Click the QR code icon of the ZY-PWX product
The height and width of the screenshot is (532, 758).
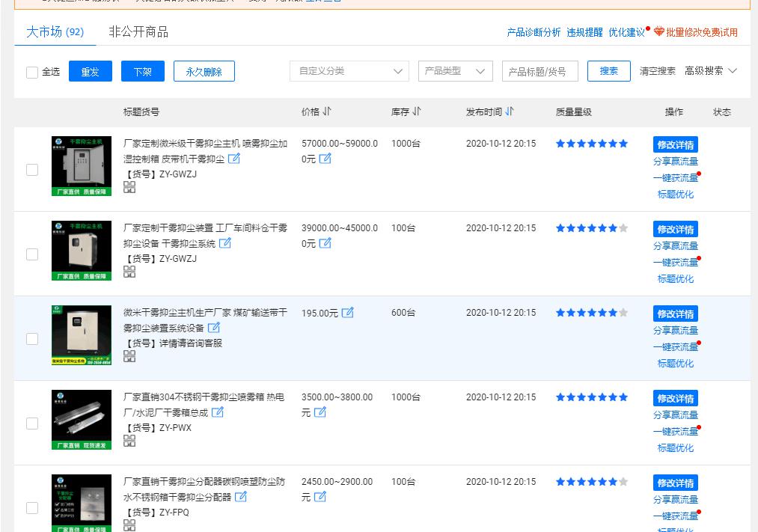[x=129, y=441]
